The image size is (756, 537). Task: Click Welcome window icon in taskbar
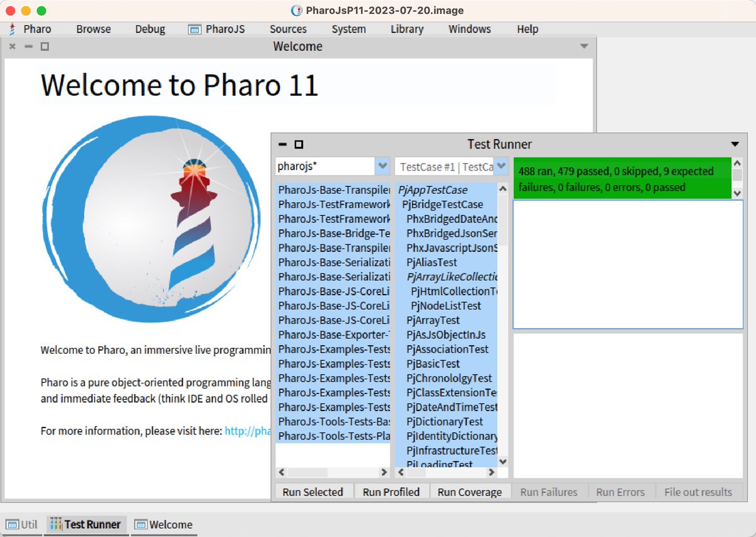(140, 524)
